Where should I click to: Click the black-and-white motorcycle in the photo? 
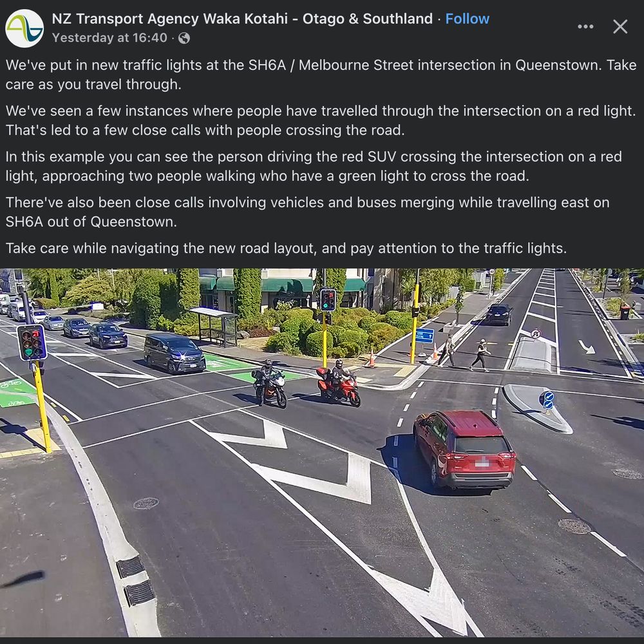(x=269, y=383)
